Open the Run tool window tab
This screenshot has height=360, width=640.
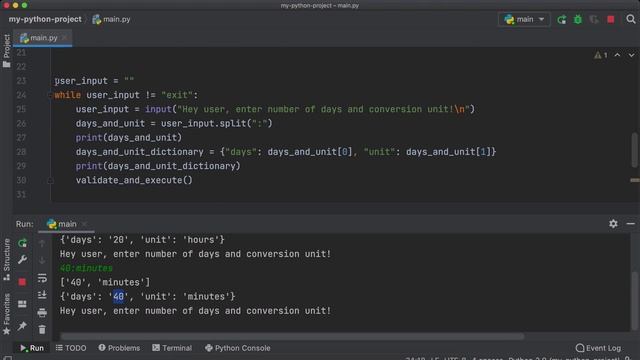coord(32,348)
